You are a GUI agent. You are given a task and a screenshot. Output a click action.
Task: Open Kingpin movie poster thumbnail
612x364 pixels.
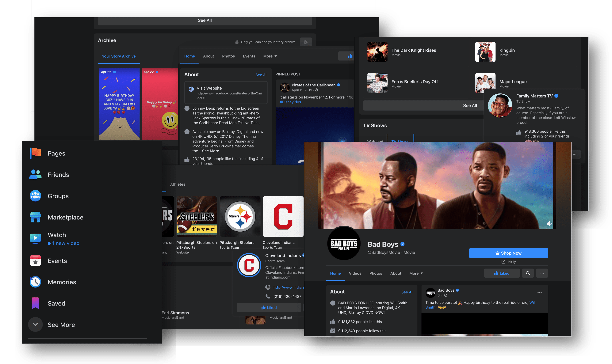[x=485, y=52]
